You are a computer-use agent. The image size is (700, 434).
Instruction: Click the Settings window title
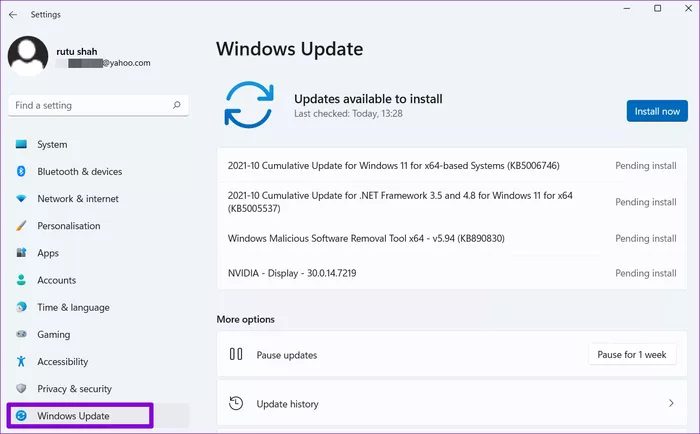point(46,14)
